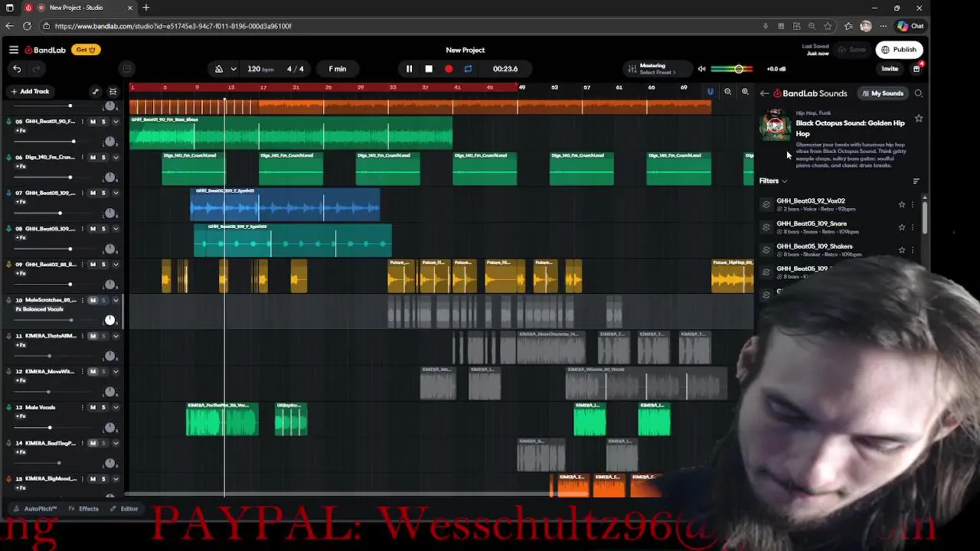
Task: Expand track 08 options chevron
Action: click(x=116, y=229)
